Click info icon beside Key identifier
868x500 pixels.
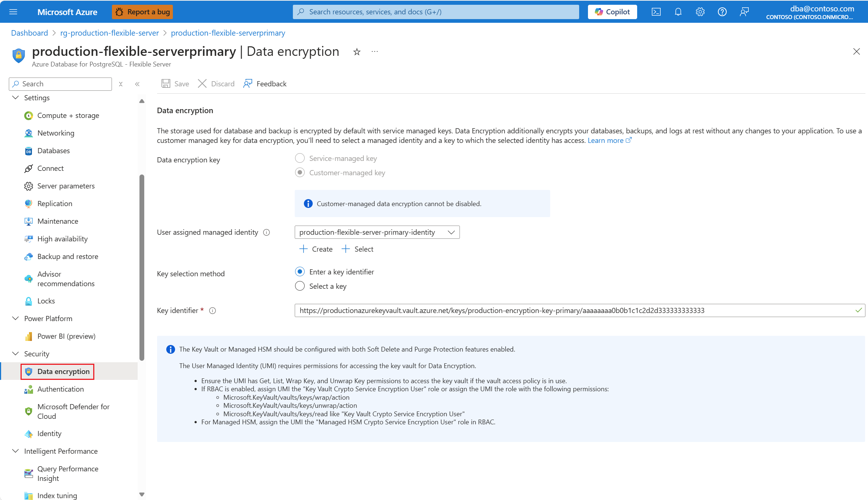point(213,311)
